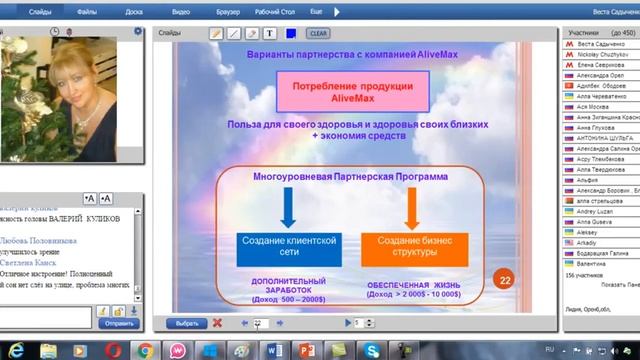
Task: Select the text T tool
Action: click(270, 33)
